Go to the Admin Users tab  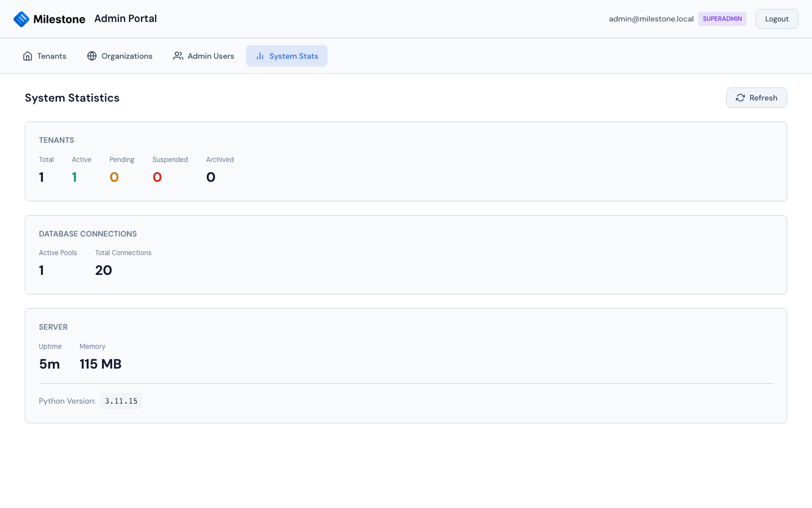tap(204, 56)
